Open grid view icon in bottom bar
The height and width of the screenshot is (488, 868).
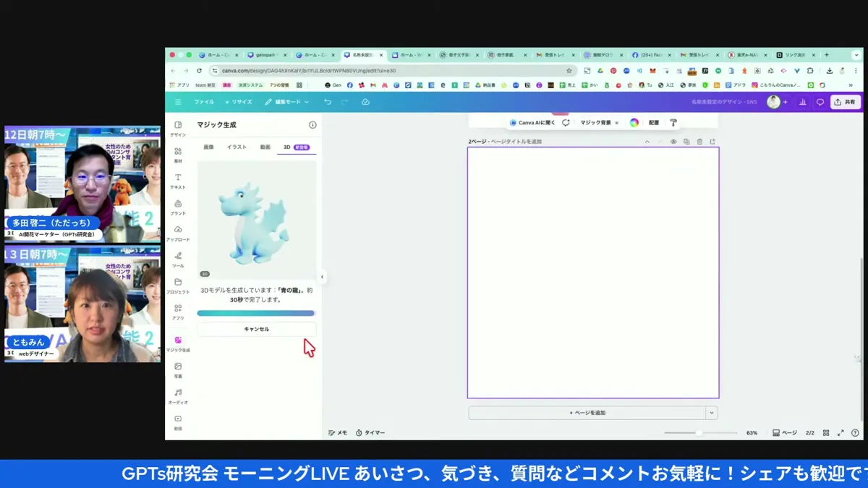(x=826, y=433)
